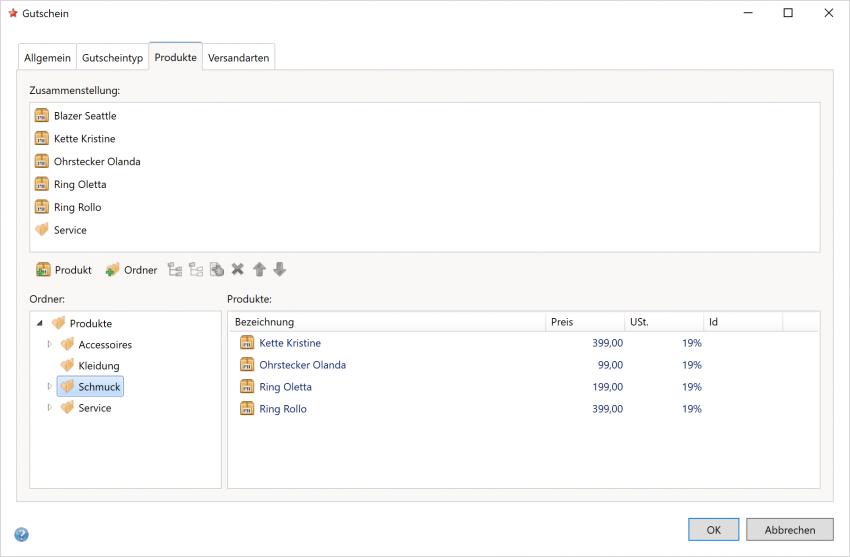Image resolution: width=850 pixels, height=557 pixels.
Task: Click the move down arrow icon
Action: pos(280,269)
